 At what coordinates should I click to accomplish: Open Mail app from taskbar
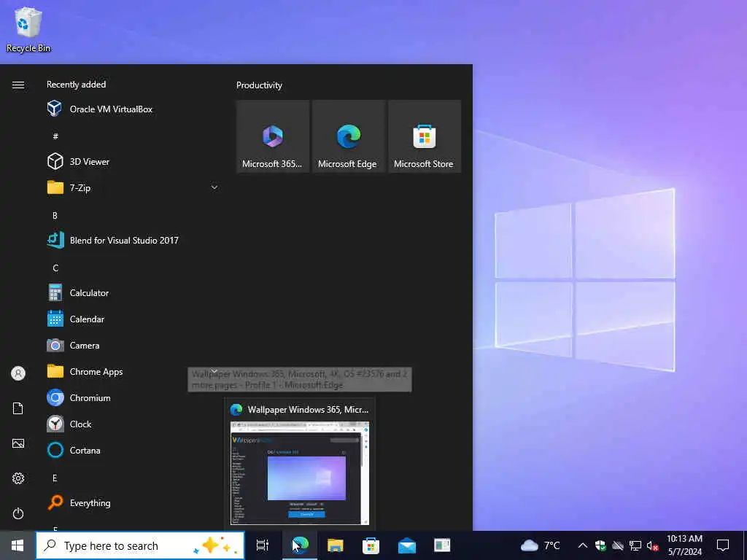[406, 545]
